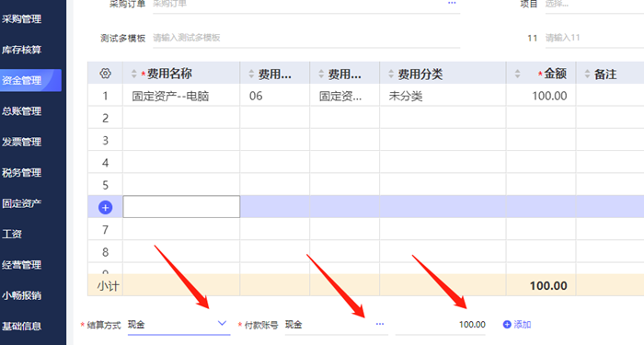Click the payment amount 100.00 field
644x345 pixels.
pyautogui.click(x=441, y=325)
